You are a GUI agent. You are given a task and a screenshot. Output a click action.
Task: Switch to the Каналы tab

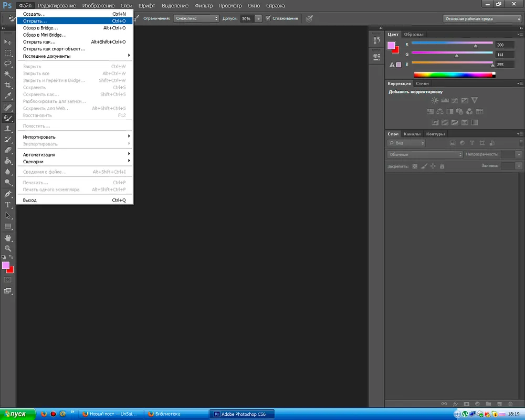412,134
